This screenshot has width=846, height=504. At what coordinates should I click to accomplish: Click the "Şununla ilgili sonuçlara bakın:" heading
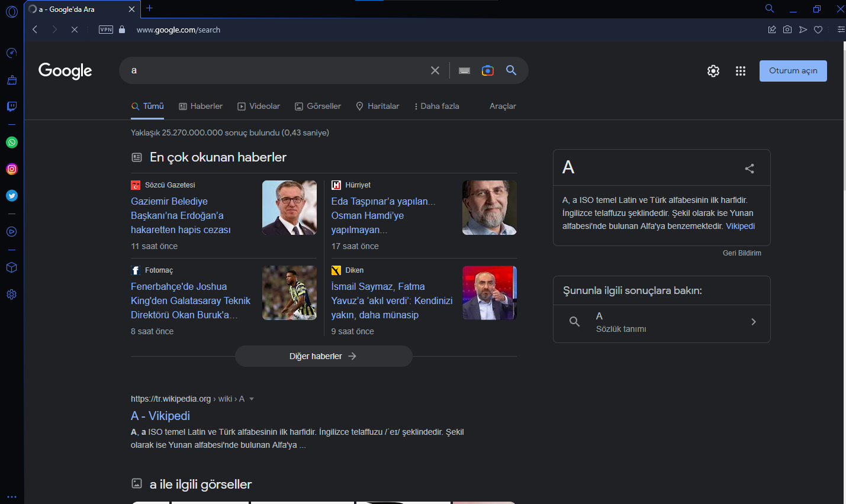point(632,290)
